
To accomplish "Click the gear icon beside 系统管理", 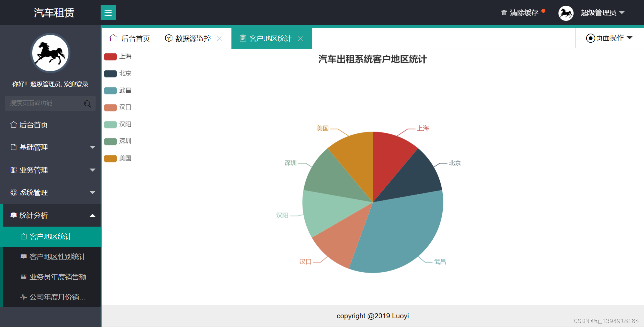I will pos(13,192).
